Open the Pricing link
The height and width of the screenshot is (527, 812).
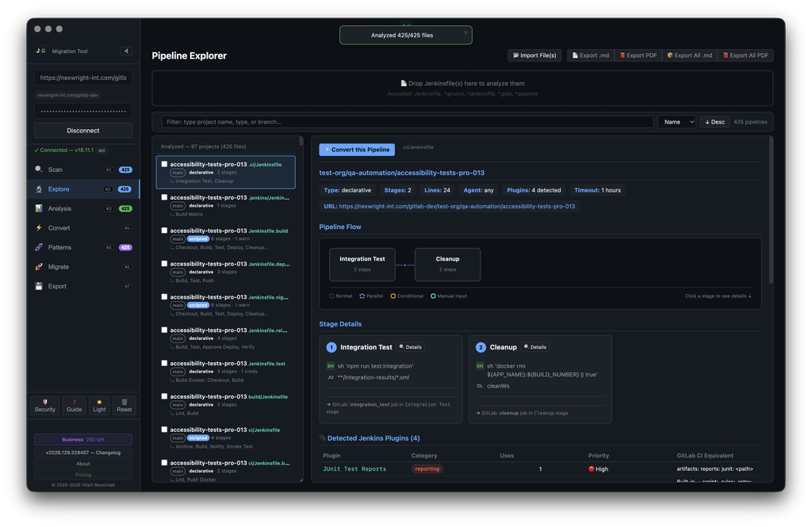(x=82, y=475)
